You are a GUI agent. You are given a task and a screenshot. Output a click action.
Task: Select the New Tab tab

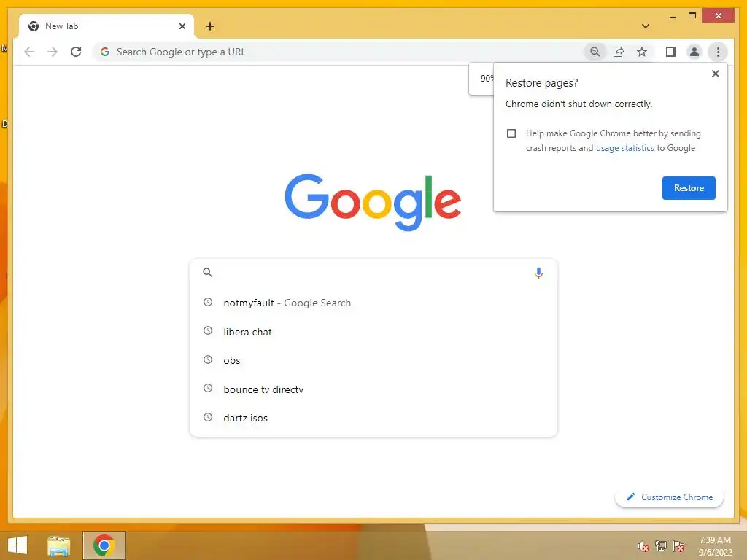coord(107,26)
